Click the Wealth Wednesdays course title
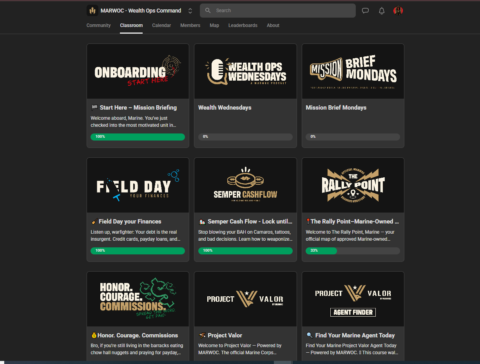 click(225, 108)
